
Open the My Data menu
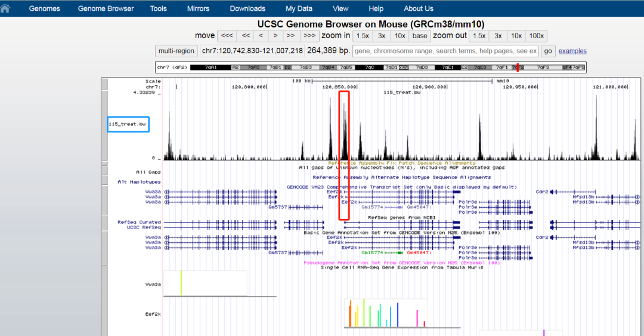pos(299,8)
